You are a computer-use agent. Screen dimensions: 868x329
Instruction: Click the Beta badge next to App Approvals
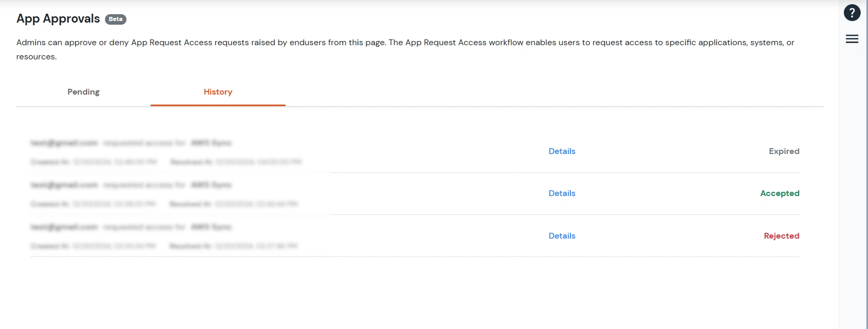(x=117, y=19)
